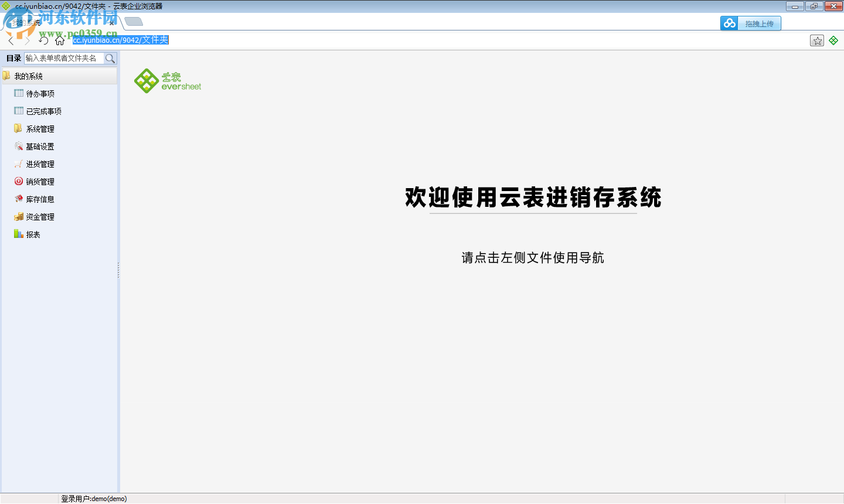Minimize the browser window

click(795, 6)
